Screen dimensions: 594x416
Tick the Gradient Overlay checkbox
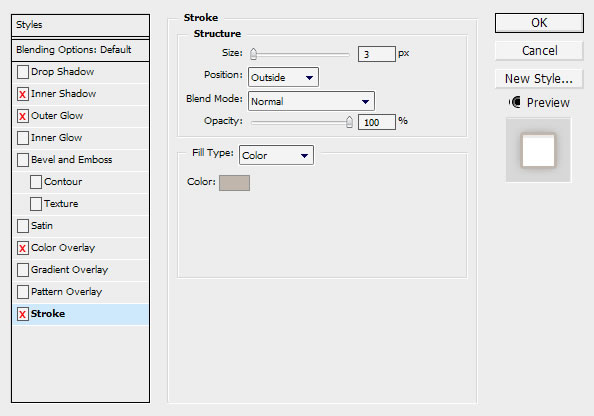click(23, 270)
